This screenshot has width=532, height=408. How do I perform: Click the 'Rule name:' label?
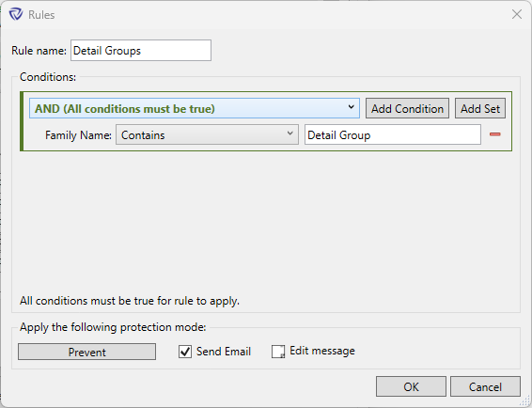coord(39,51)
